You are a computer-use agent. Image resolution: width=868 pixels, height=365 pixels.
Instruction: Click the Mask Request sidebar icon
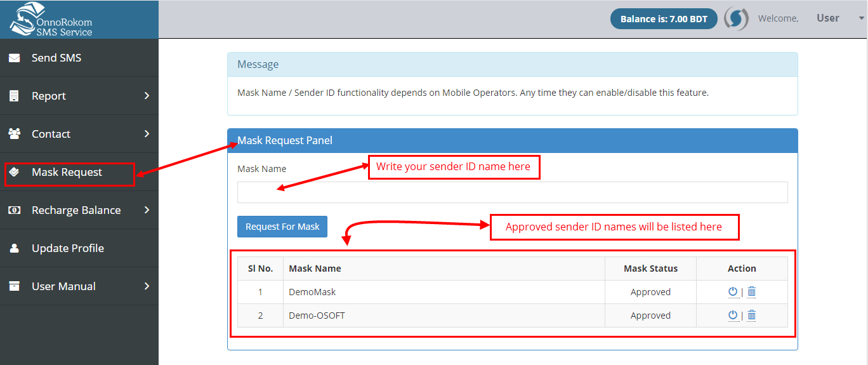tap(14, 172)
